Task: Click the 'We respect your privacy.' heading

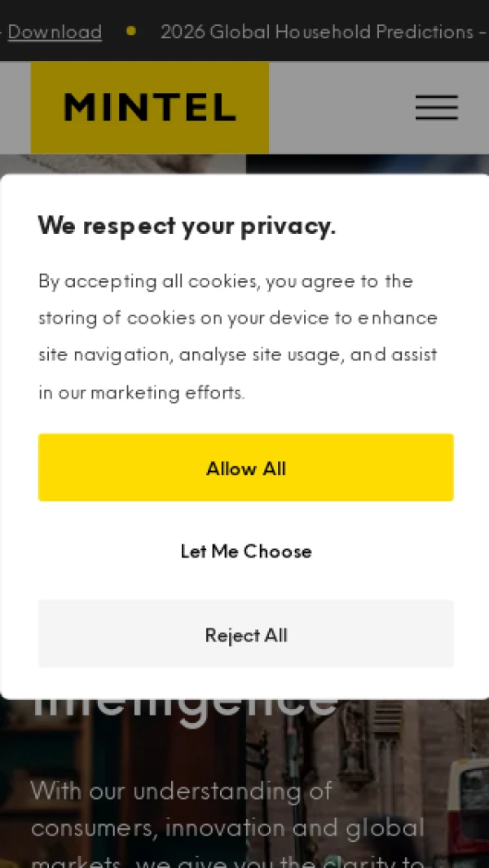Action: (x=187, y=226)
